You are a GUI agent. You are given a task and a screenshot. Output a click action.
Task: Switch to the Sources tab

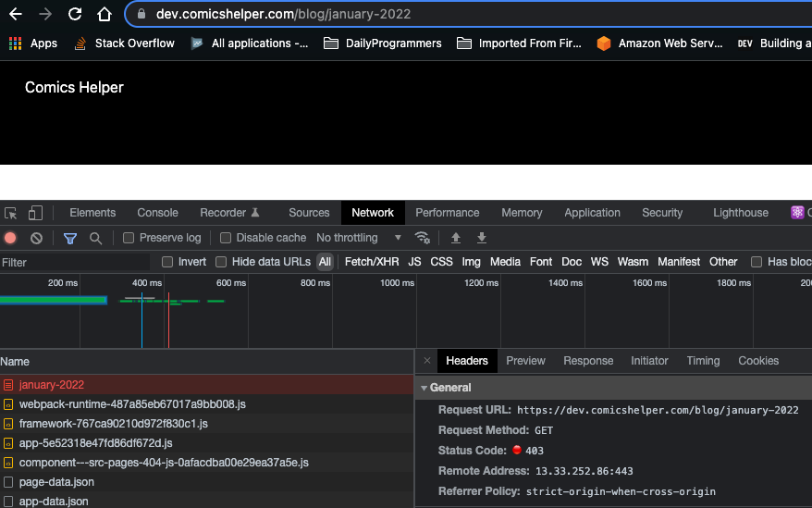309,213
